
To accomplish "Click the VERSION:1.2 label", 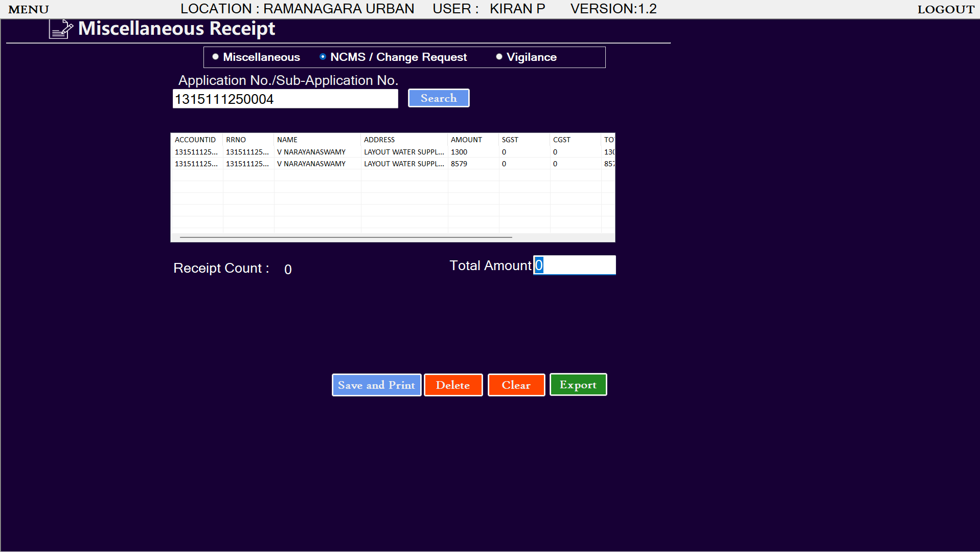I will (x=613, y=9).
